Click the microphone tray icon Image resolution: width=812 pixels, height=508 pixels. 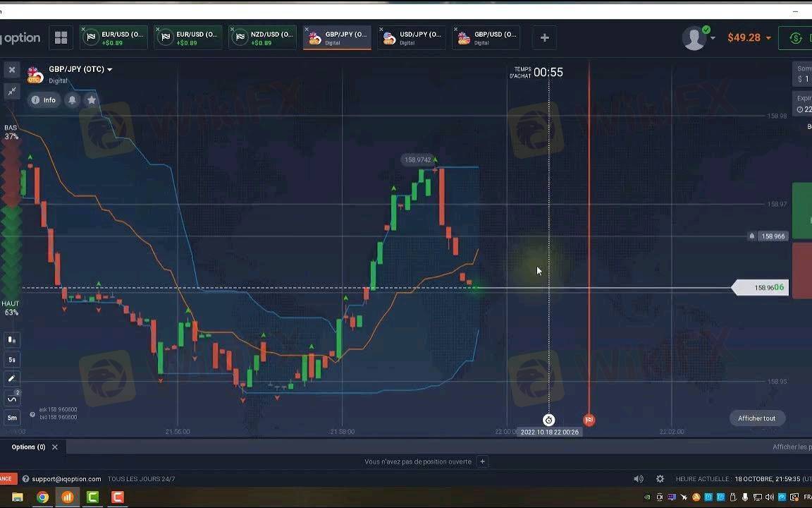[x=745, y=497]
